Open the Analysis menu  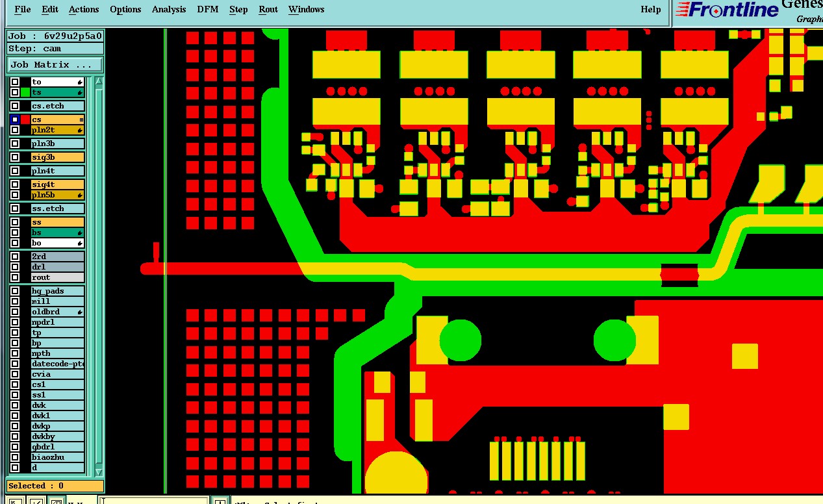click(169, 9)
